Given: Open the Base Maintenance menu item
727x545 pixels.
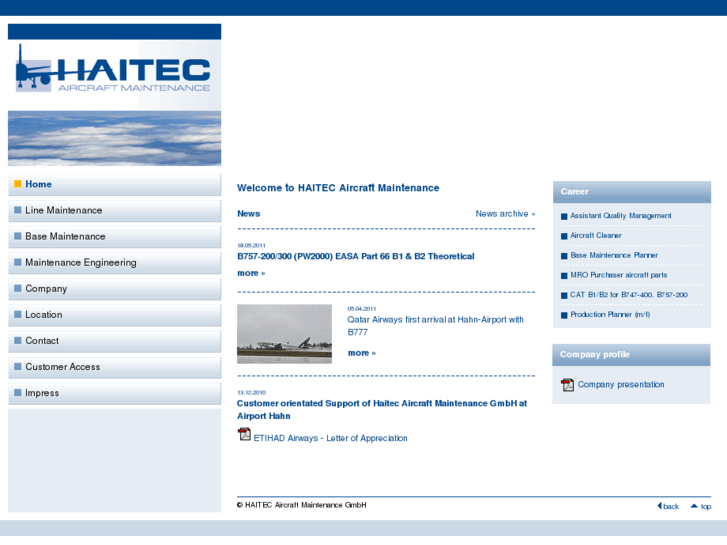Looking at the screenshot, I should coord(115,237).
